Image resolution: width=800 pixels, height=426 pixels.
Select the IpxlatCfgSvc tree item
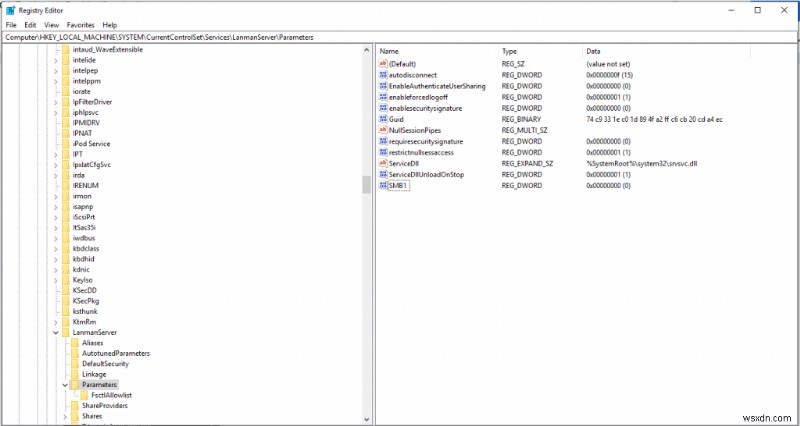(92, 165)
